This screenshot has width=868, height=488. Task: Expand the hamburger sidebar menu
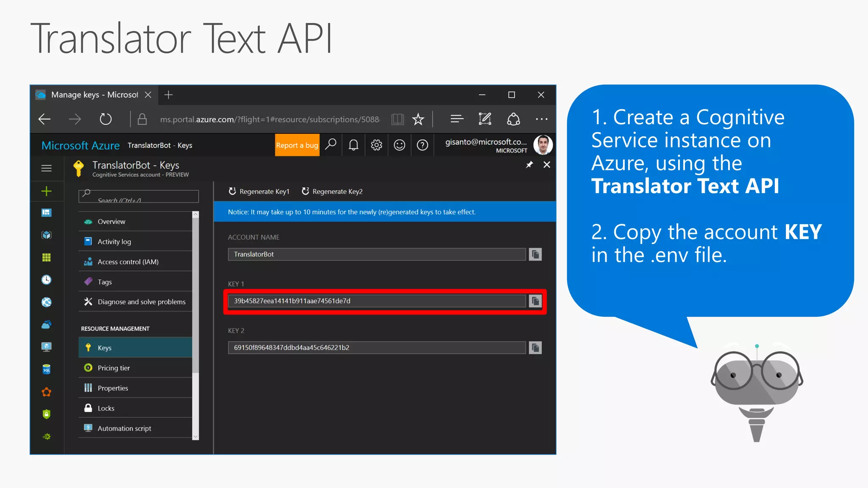point(47,168)
